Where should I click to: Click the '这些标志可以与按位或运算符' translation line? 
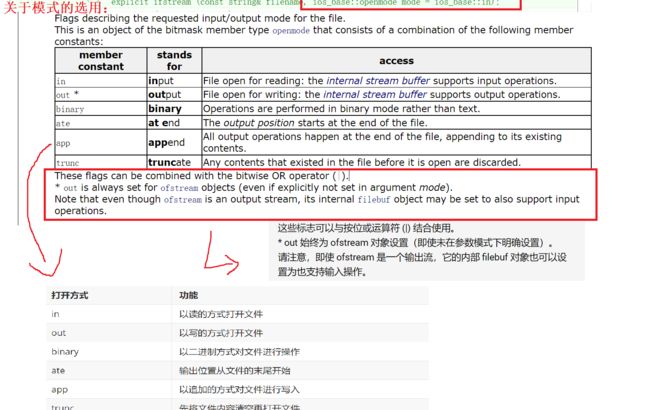pos(366,228)
